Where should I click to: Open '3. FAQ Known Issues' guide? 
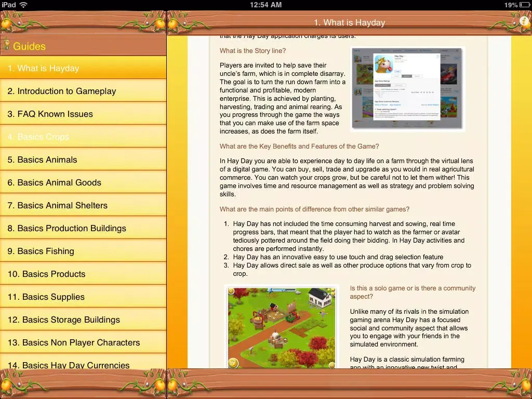(83, 114)
